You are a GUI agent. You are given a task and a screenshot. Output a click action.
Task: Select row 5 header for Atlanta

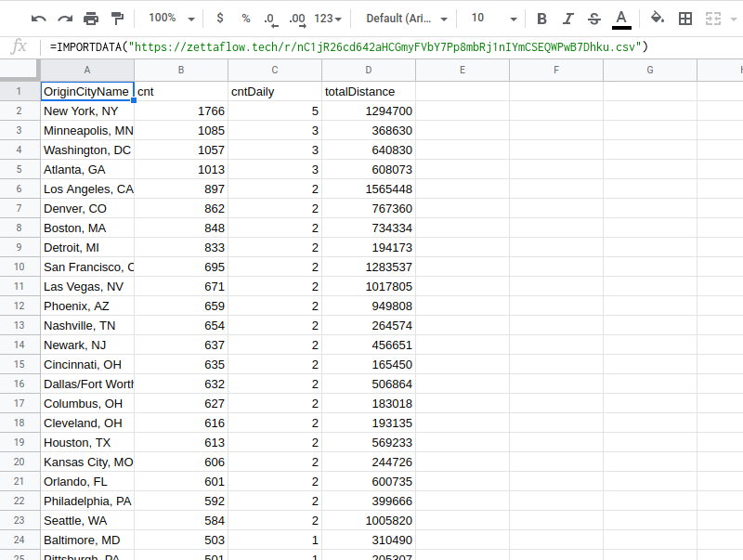click(19, 169)
